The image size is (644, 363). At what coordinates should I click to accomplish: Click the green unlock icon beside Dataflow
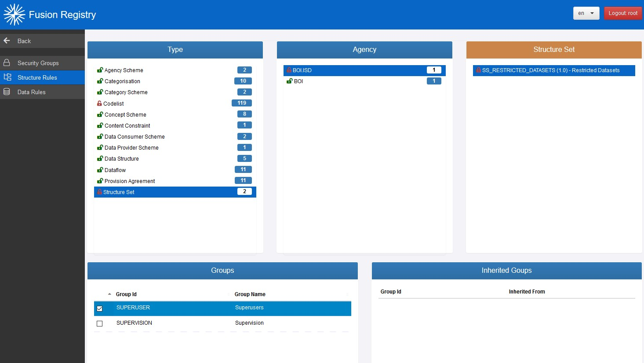pyautogui.click(x=100, y=170)
